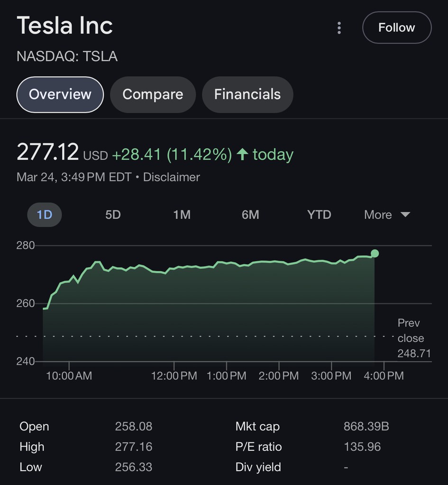The height and width of the screenshot is (485, 448).
Task: Select the 1D time range
Action: point(44,215)
